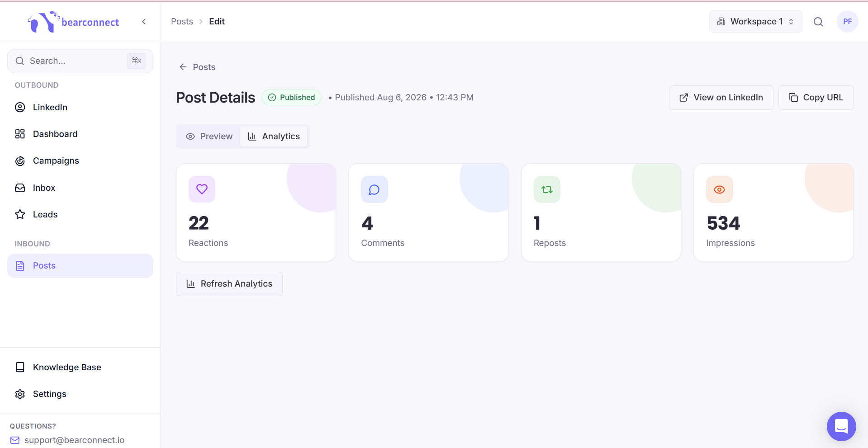Open the chat support widget
868x448 pixels.
(841, 426)
